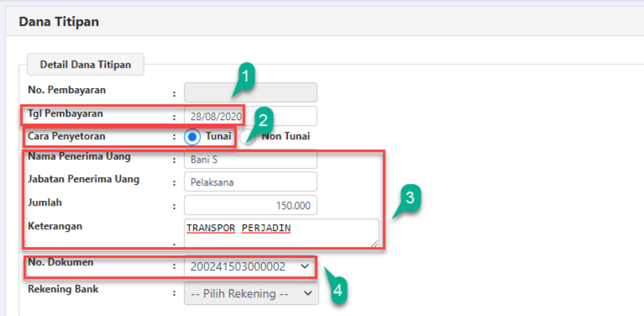Click the No. Dokumen chevron arrow
This screenshot has width=644, height=316.
point(305,266)
